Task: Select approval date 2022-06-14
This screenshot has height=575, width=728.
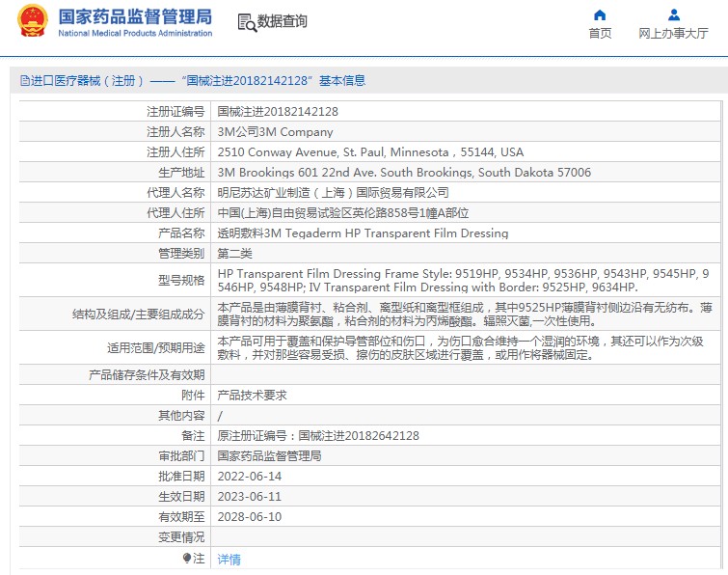Action: tap(250, 476)
